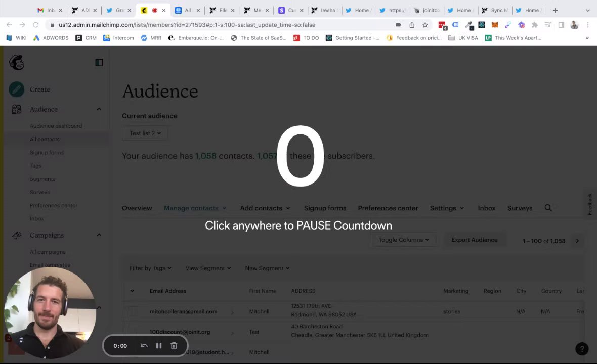The image size is (597, 364).
Task: Open the ADWORDS bookmark
Action: [51, 38]
